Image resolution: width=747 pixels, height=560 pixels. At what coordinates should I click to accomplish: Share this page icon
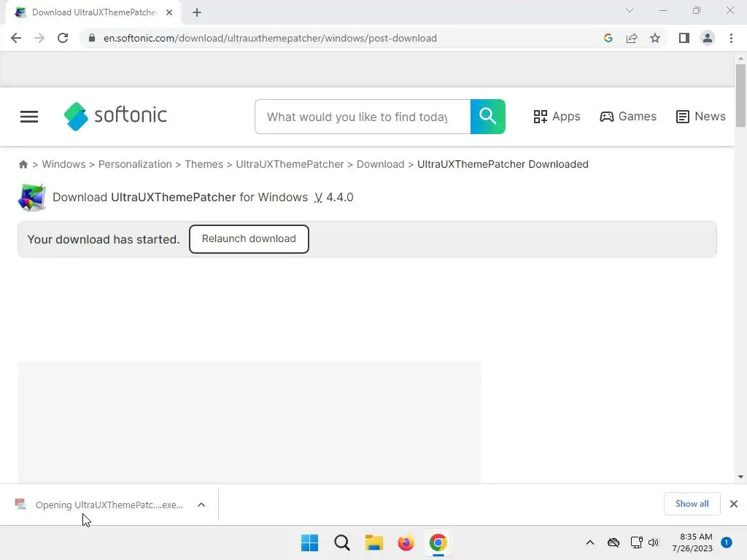632,38
